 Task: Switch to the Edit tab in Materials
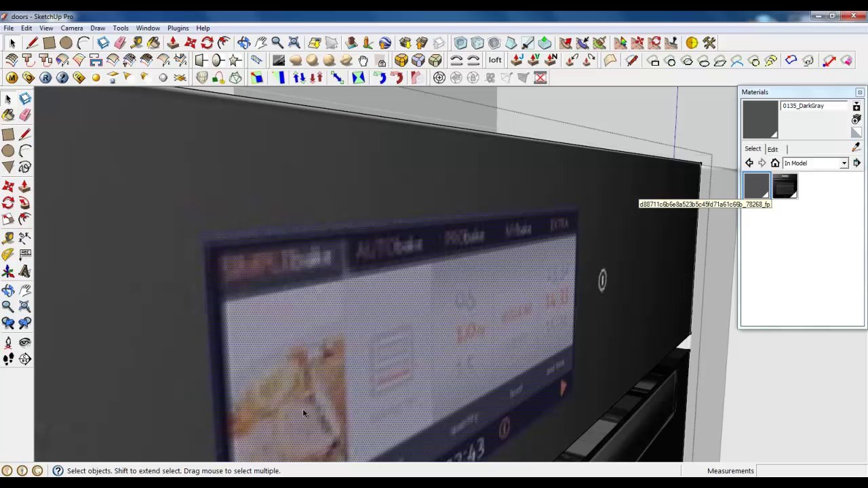[772, 149]
